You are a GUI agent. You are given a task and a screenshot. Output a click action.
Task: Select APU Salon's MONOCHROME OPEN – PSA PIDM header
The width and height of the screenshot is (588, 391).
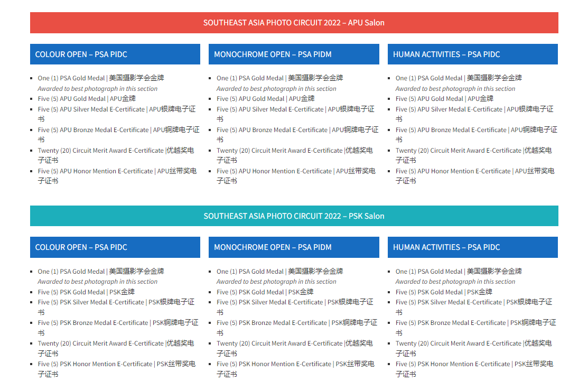pyautogui.click(x=294, y=54)
